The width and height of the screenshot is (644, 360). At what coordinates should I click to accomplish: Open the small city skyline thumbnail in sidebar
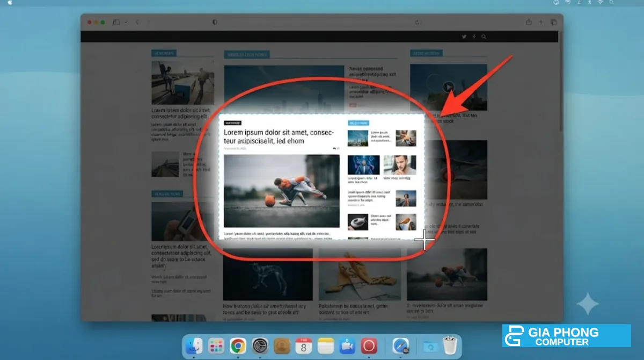click(358, 138)
